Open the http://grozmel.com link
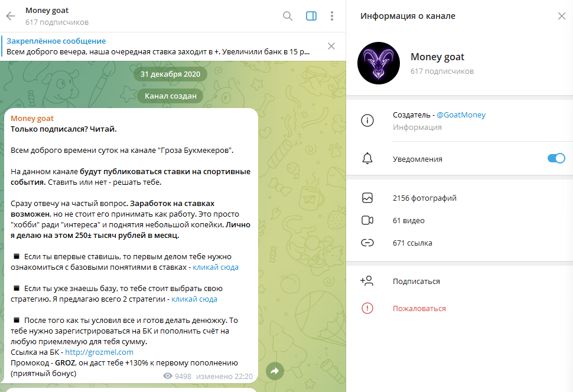Screen dimensions: 573x392 (99, 352)
